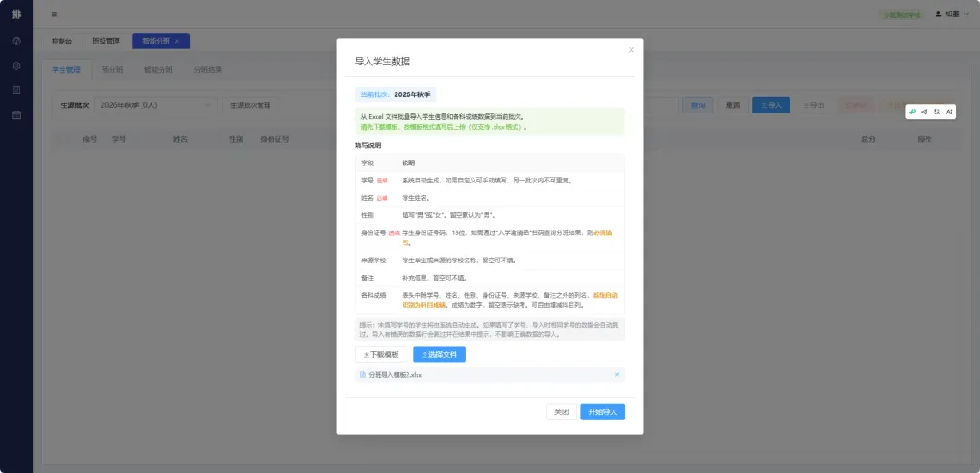The image size is (980, 473).
Task: Click the 当前批次：2026年秋季 label in dialog
Action: click(x=396, y=94)
